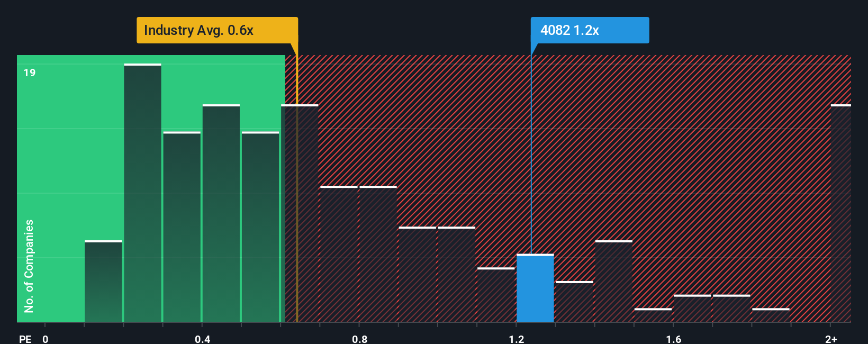Screen dimensions: 868x344
Task: Select the green bar between 0.4 and 0.5
Action: coord(221,213)
